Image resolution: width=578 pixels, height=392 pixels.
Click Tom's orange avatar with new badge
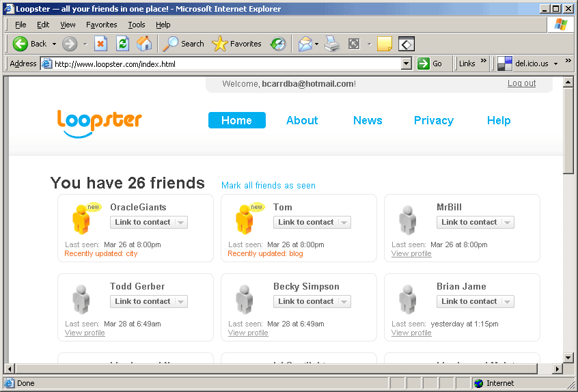click(x=245, y=220)
